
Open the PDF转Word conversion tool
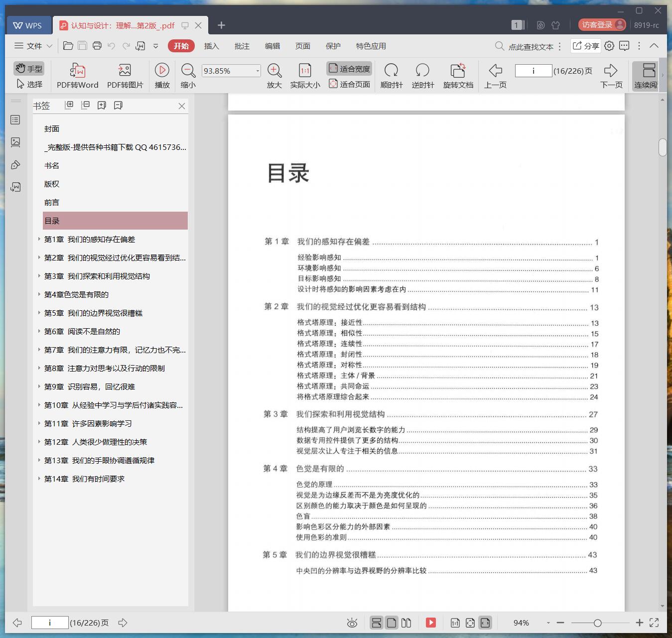point(77,75)
